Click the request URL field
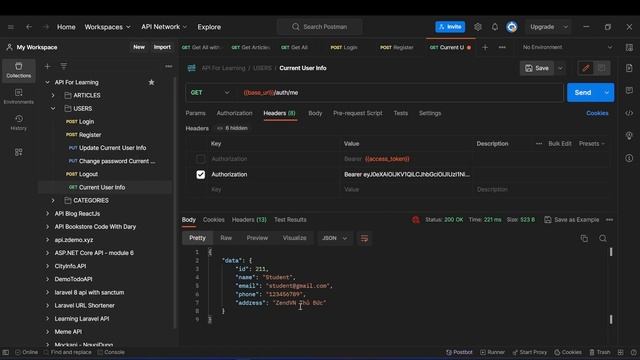 400,93
